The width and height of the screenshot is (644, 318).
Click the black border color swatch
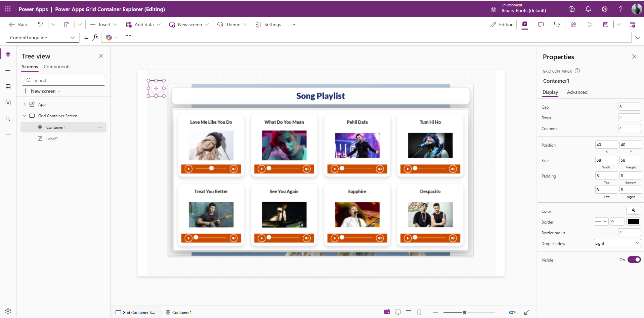634,222
